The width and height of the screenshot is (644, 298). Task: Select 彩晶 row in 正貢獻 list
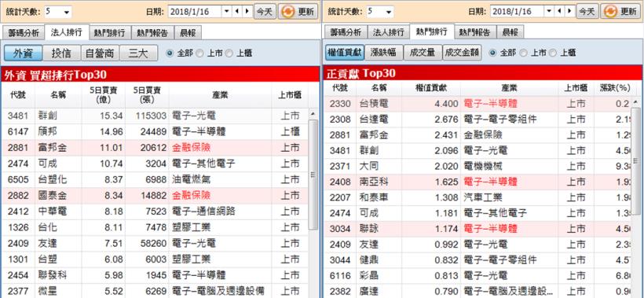point(478,275)
